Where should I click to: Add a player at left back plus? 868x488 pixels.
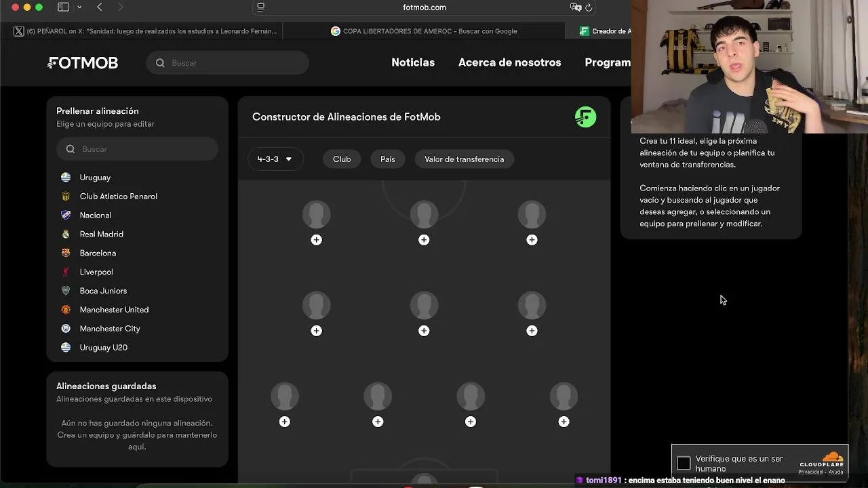tap(284, 422)
